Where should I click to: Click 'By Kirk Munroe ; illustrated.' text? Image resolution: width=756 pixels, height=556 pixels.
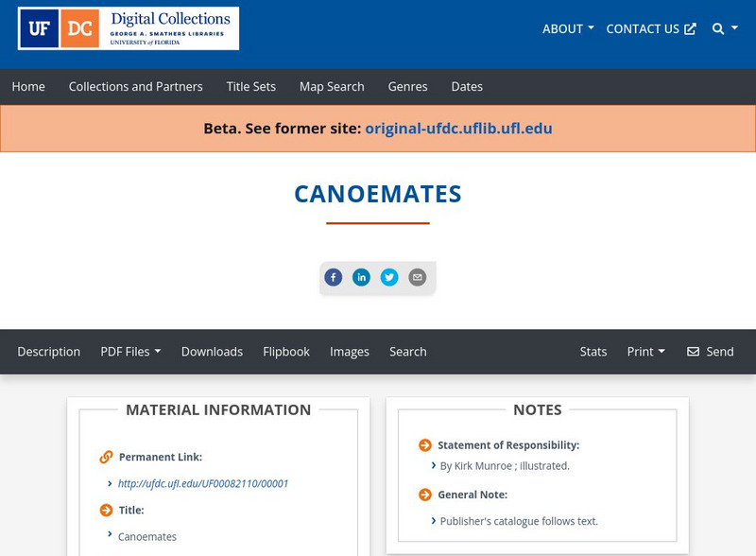[505, 466]
